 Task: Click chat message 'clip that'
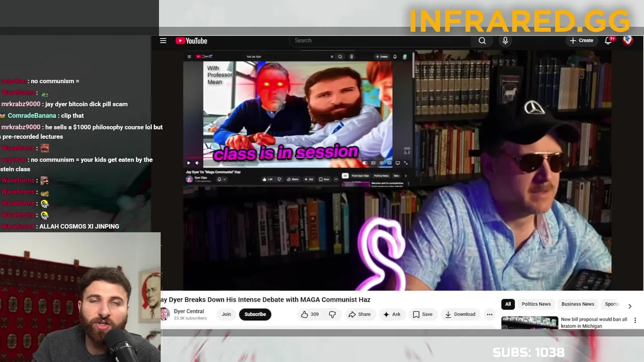(72, 116)
